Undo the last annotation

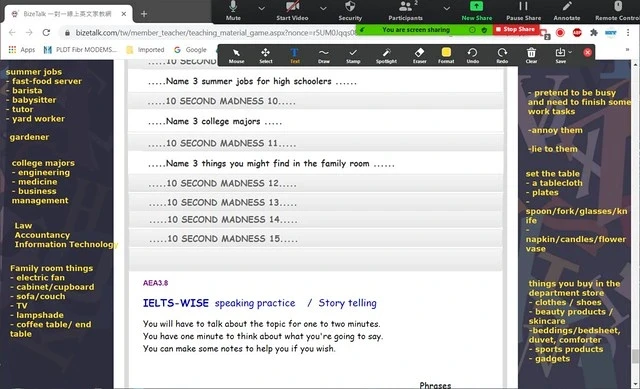click(x=473, y=56)
